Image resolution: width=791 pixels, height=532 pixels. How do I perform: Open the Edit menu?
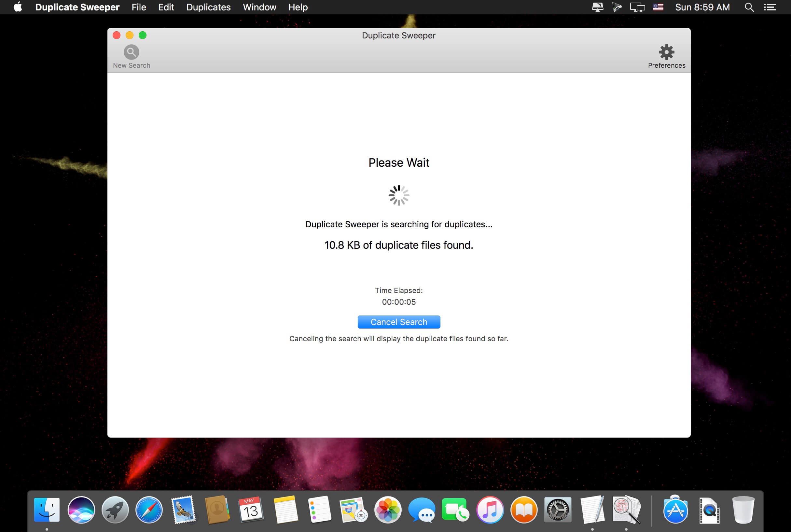pyautogui.click(x=166, y=7)
